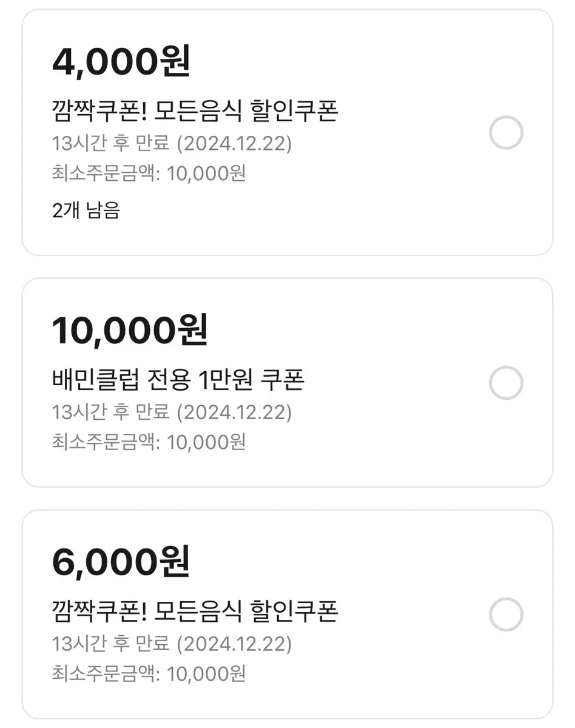This screenshot has height=728, width=575.
Task: Tap the 2개 남음 remaining count label
Action: click(86, 211)
